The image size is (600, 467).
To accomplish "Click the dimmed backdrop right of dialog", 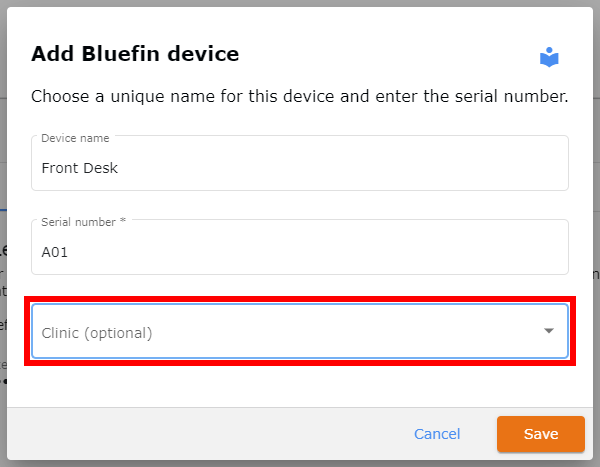I will [x=597, y=153].
